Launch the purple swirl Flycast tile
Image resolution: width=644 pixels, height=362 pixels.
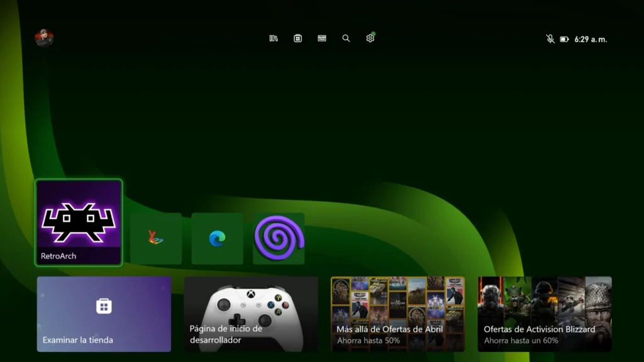pos(279,238)
